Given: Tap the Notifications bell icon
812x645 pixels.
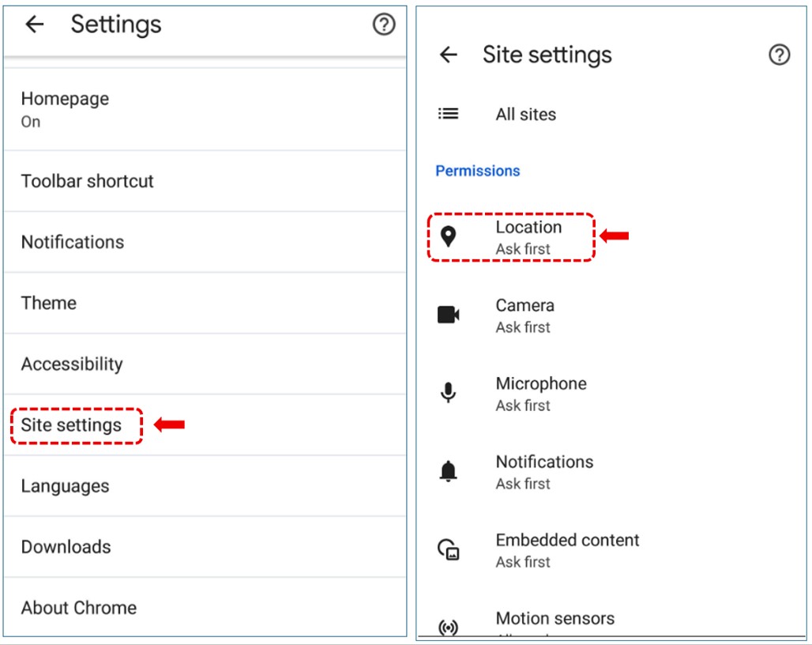Looking at the screenshot, I should coord(448,471).
